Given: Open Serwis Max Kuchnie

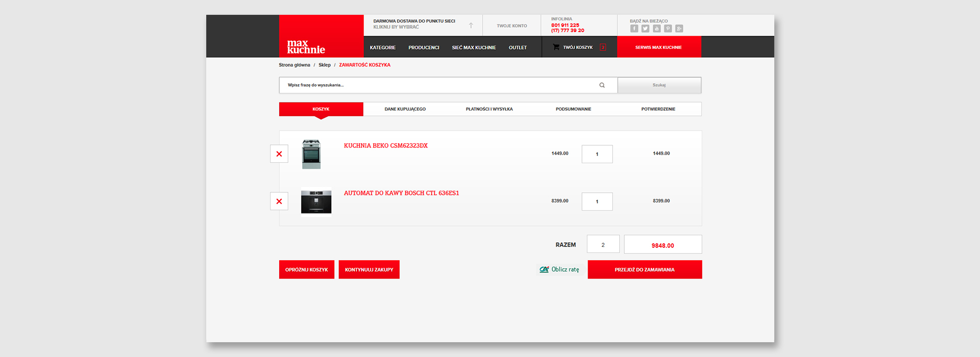Looking at the screenshot, I should coord(658,47).
